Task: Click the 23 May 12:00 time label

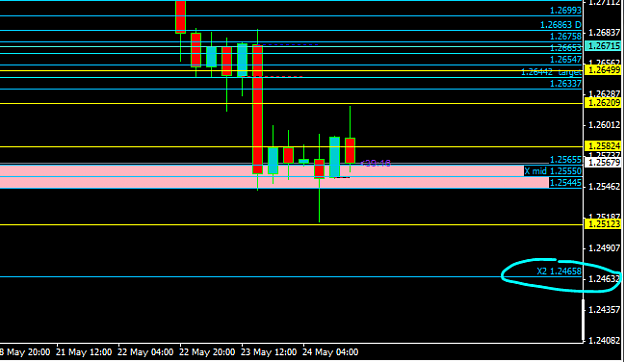Action: pos(269,352)
